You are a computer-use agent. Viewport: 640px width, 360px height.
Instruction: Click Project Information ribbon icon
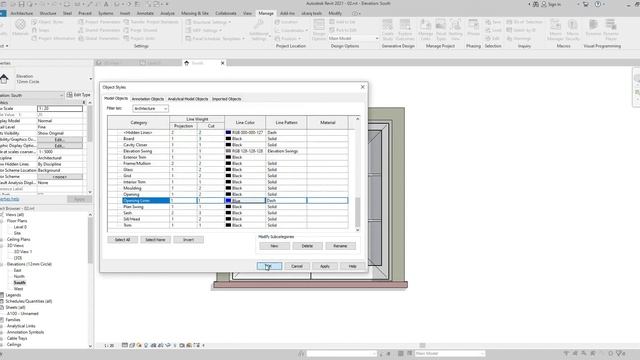34,38
